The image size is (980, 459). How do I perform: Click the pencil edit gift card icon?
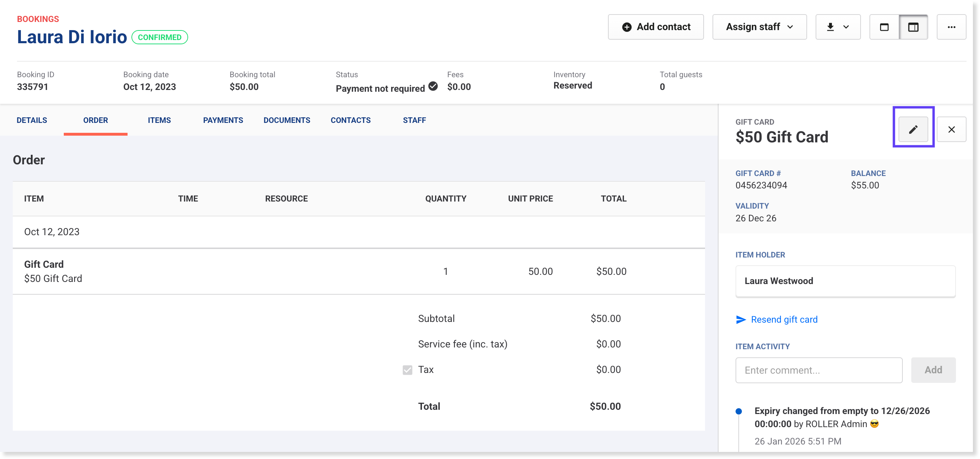pyautogui.click(x=913, y=129)
